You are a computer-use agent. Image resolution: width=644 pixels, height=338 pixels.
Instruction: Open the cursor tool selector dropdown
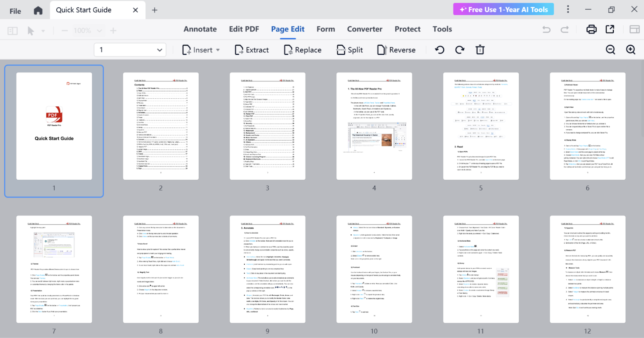click(43, 31)
